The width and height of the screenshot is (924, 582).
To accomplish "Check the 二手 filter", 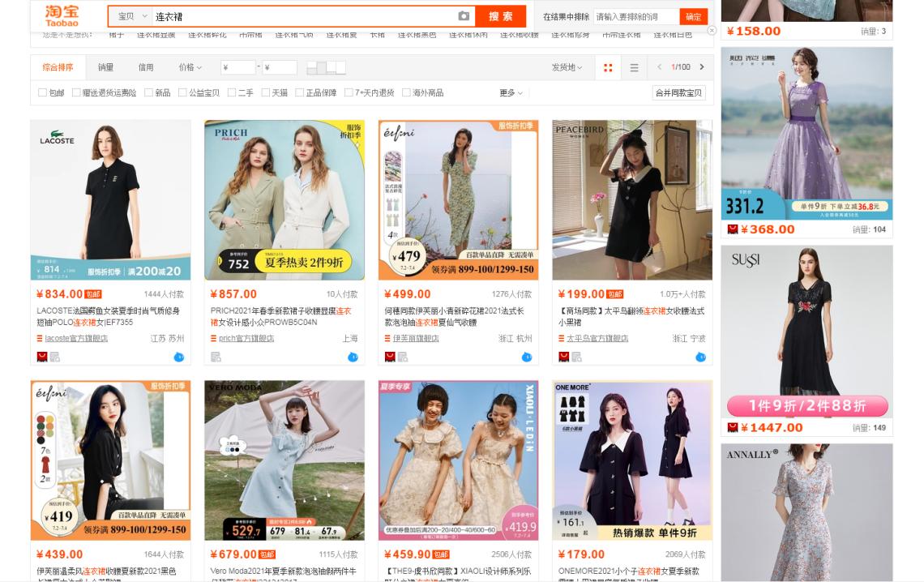I will tap(232, 92).
